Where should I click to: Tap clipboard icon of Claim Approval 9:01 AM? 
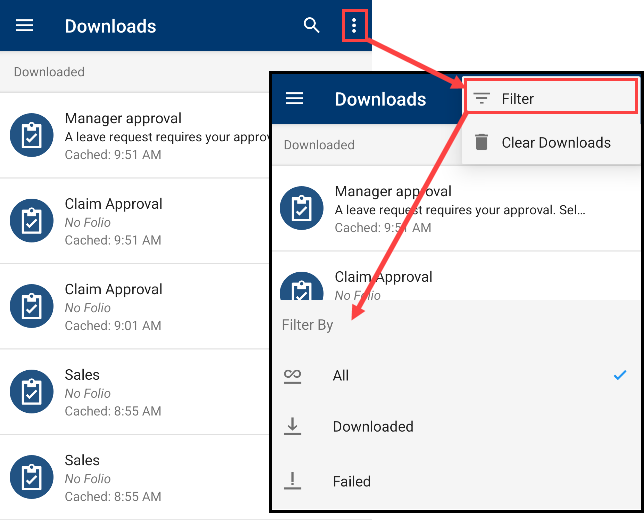click(32, 306)
